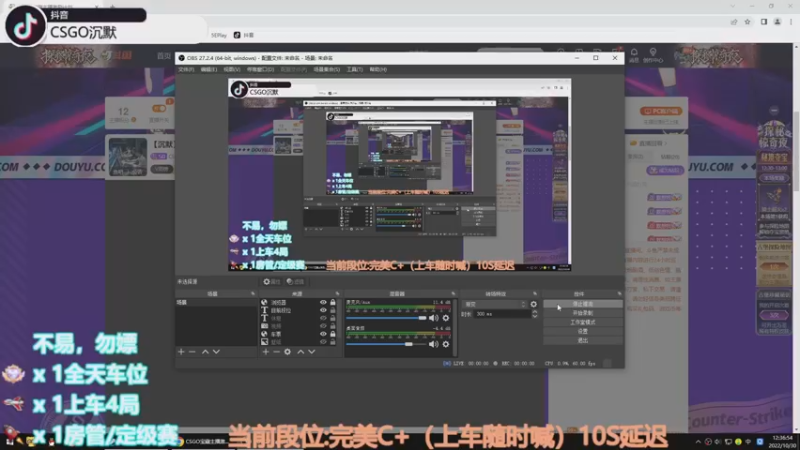Mute the microphone channel in mixer

click(434, 318)
